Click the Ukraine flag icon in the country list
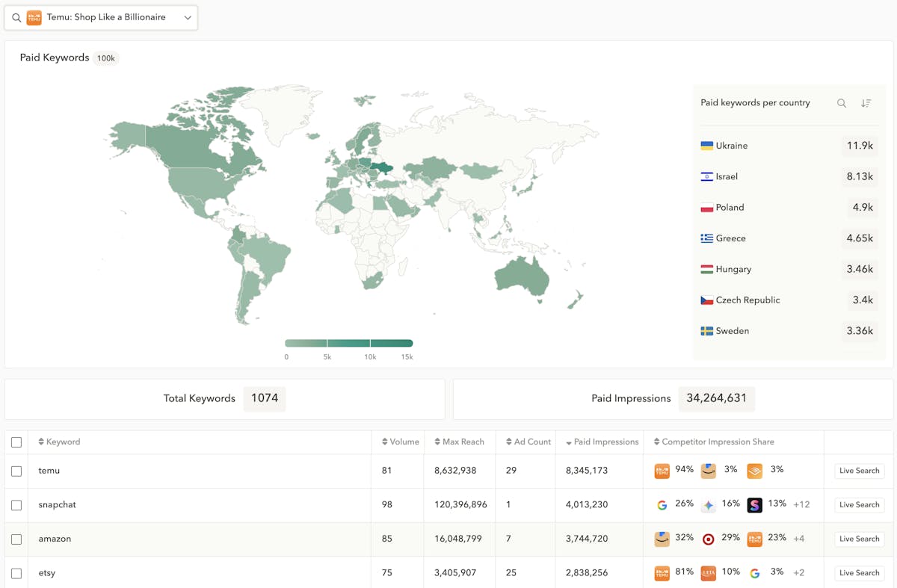Screen dimensions: 897x588 (706, 146)
